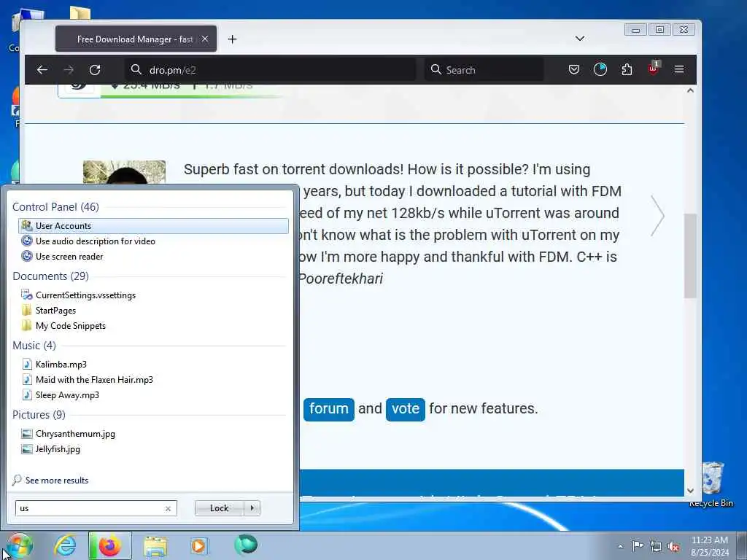Open the Recycle Bin desktop icon

(x=712, y=485)
